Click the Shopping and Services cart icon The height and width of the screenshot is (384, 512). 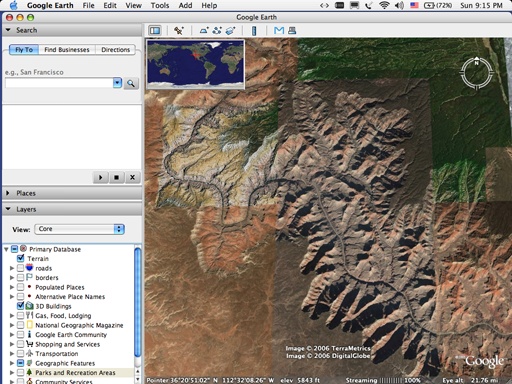coord(30,344)
